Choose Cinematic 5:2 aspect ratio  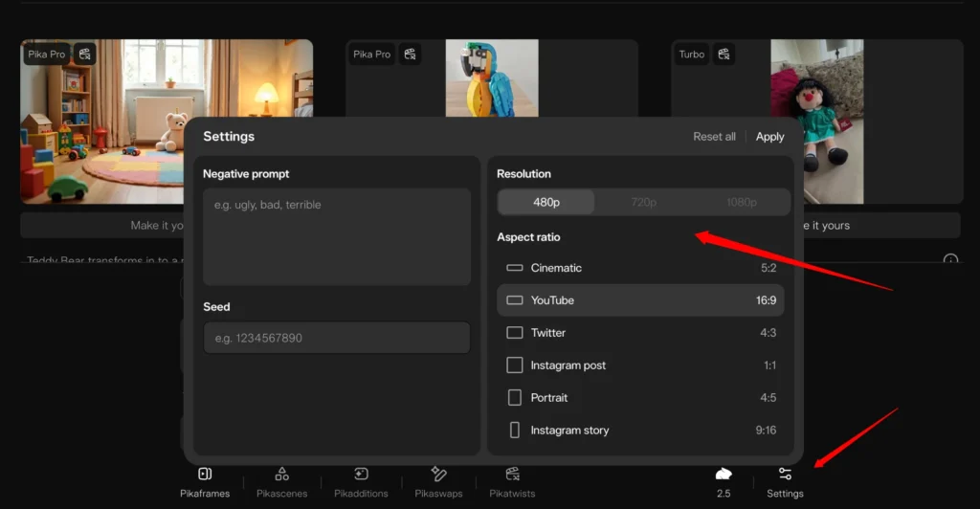click(x=640, y=268)
